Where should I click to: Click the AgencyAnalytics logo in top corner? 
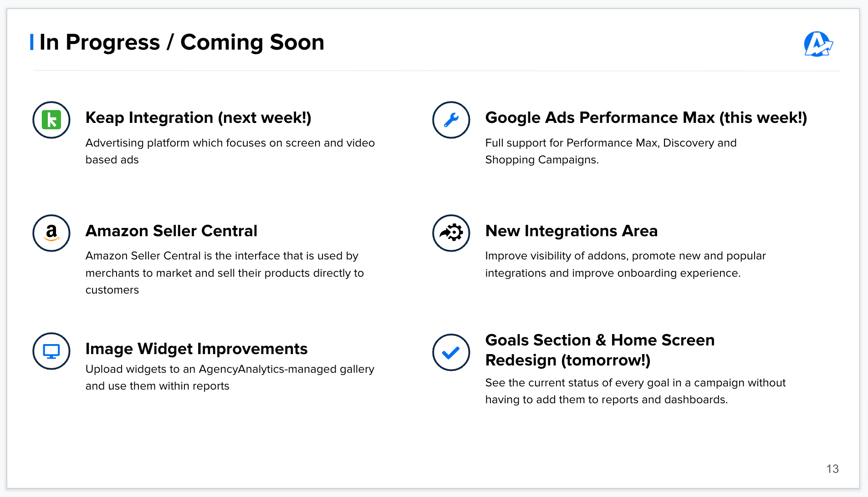(x=818, y=44)
